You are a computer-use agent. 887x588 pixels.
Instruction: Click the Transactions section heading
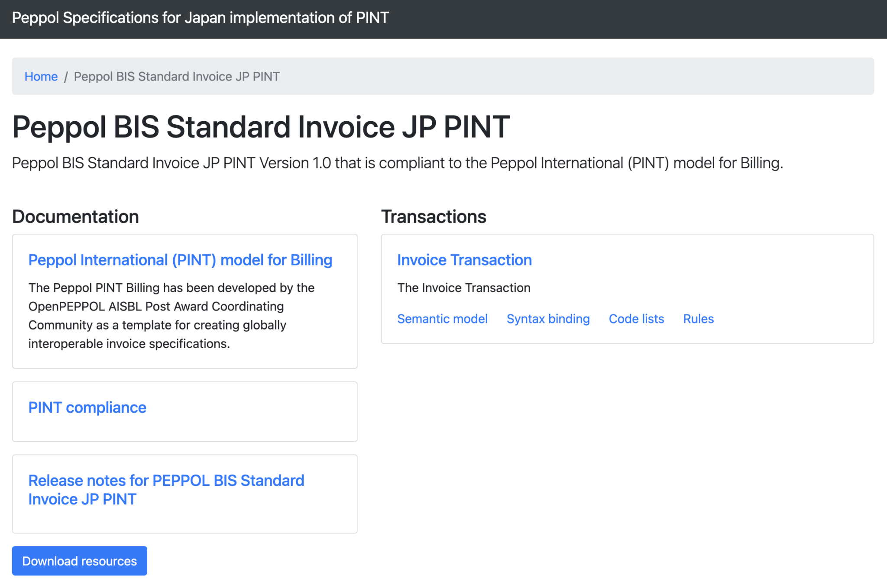point(434,216)
